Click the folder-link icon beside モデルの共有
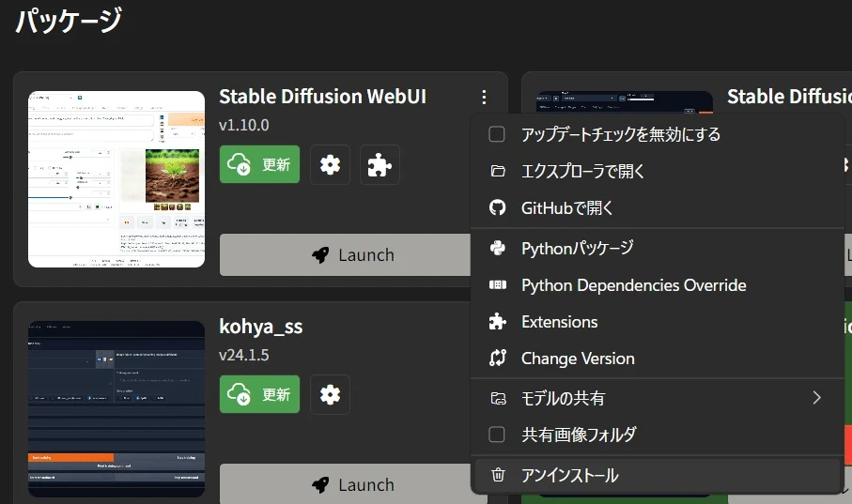 click(498, 398)
